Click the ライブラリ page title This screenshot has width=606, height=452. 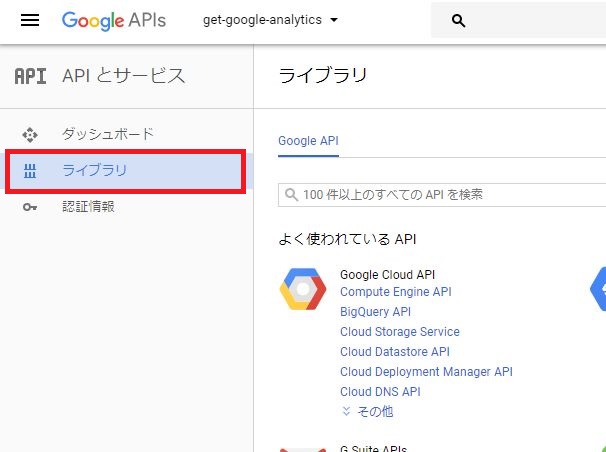(x=322, y=75)
